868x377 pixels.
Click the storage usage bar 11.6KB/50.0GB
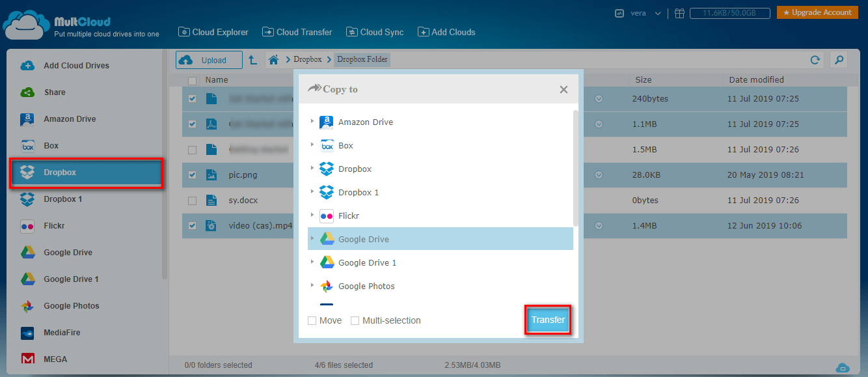pyautogui.click(x=730, y=13)
